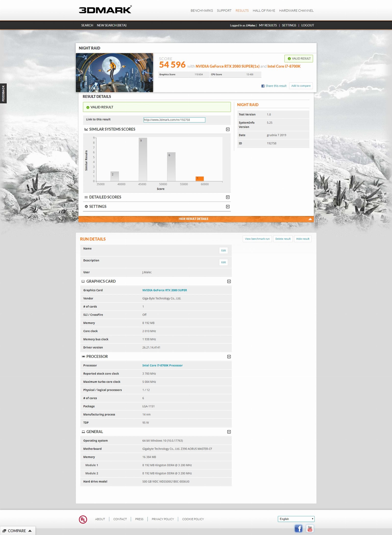Click Share this result

pyautogui.click(x=276, y=86)
